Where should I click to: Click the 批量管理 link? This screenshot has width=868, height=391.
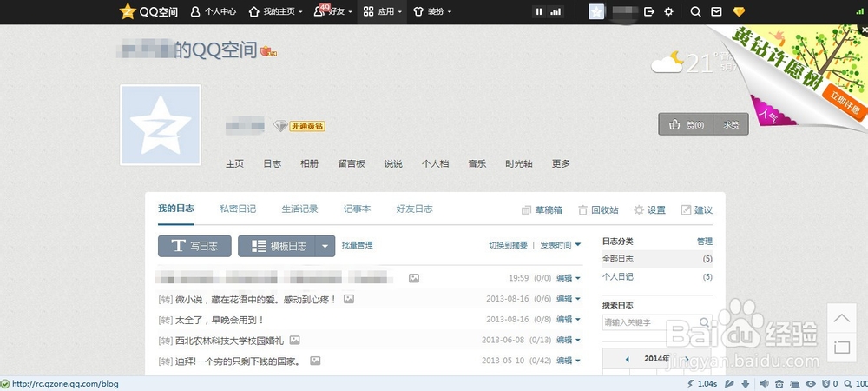coord(357,245)
